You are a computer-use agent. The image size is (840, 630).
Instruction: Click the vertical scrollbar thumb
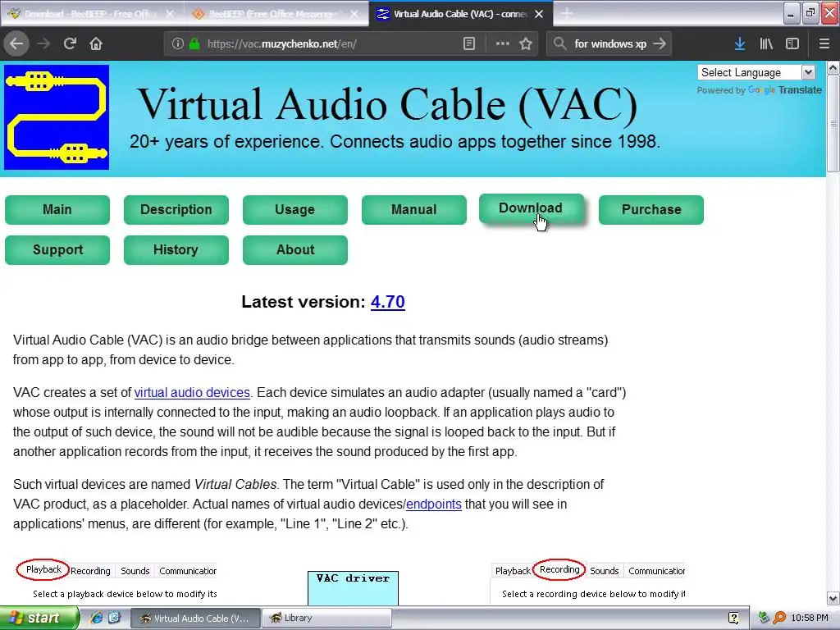tap(833, 123)
